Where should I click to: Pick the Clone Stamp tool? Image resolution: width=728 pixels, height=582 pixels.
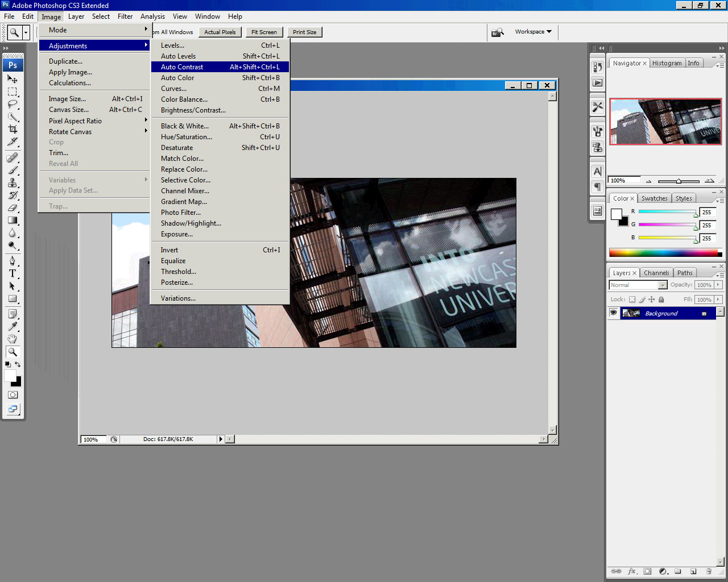click(13, 182)
